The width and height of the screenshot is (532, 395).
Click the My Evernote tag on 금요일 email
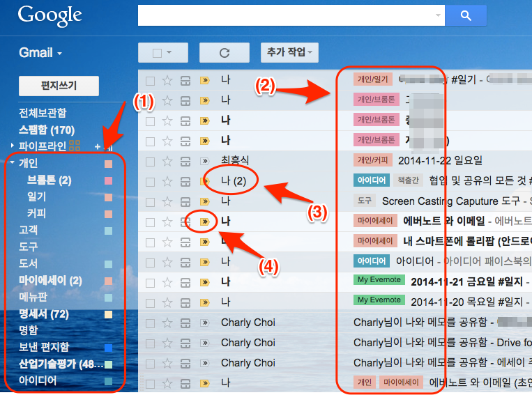pos(379,280)
